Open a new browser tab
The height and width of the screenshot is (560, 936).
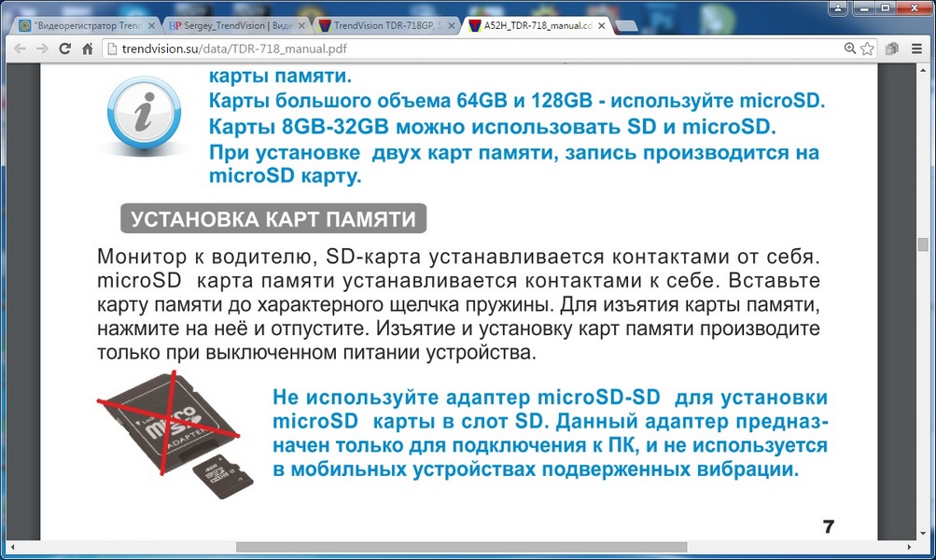point(627,25)
